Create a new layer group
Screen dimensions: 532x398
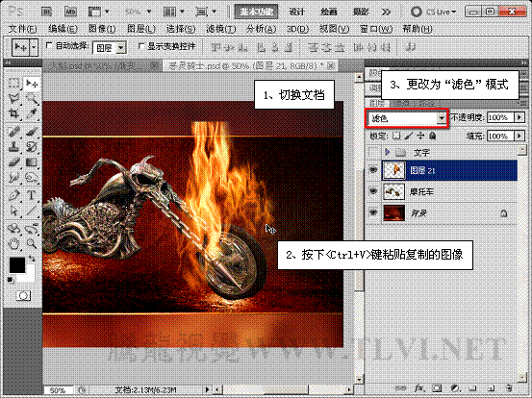coord(472,388)
